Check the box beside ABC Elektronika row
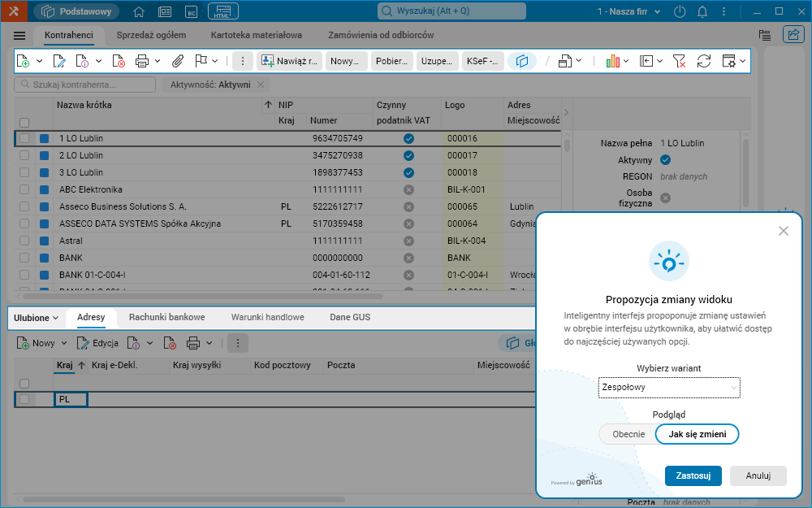The image size is (812, 508). (x=24, y=189)
